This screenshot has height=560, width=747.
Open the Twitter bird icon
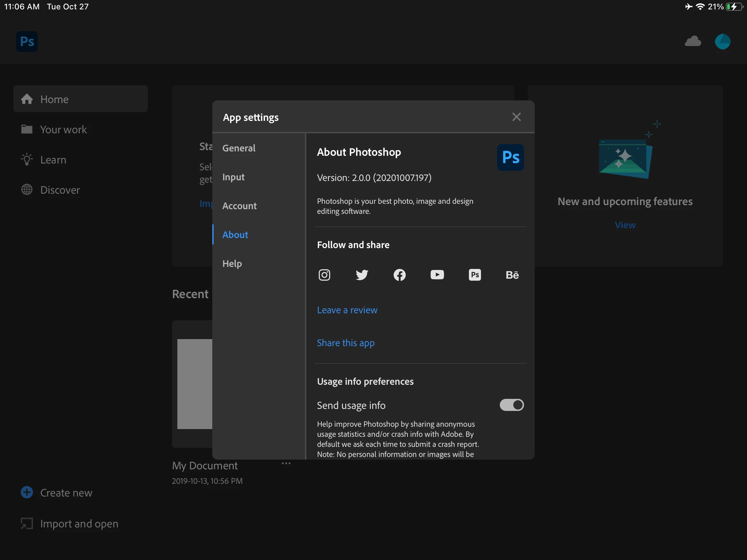click(x=362, y=275)
